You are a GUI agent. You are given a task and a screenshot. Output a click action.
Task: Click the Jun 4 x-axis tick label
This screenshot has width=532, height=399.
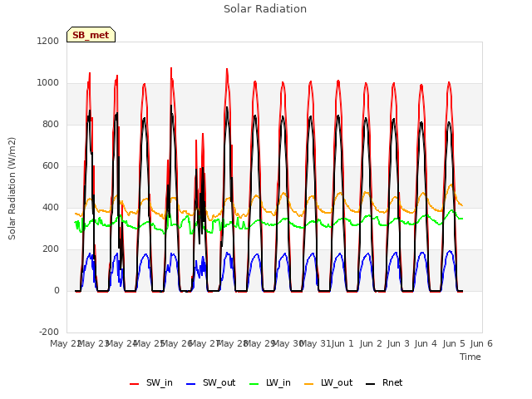426,343
